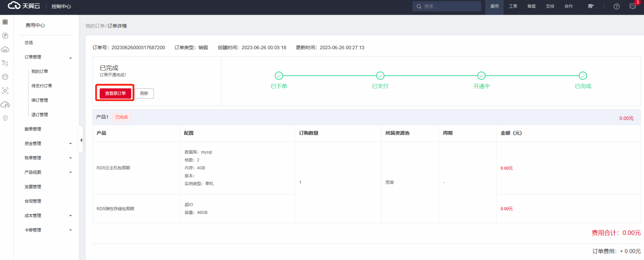Open messages icon with 3 notifications
Viewport: 644px width, 260px height.
click(x=633, y=7)
